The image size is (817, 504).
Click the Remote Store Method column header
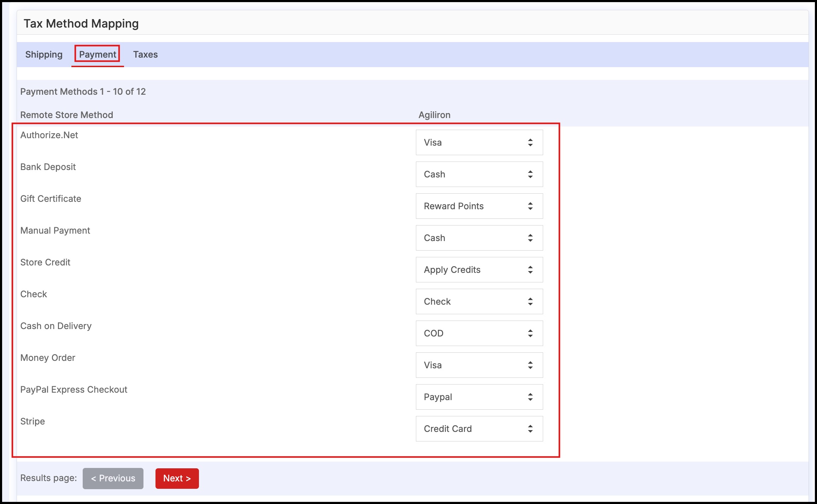coord(66,115)
